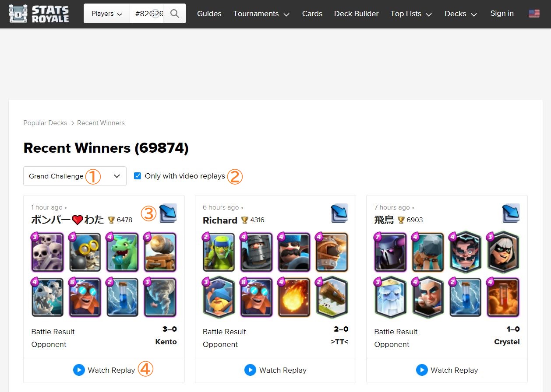Open the Deck Builder page
This screenshot has height=392, width=551.
(x=357, y=14)
